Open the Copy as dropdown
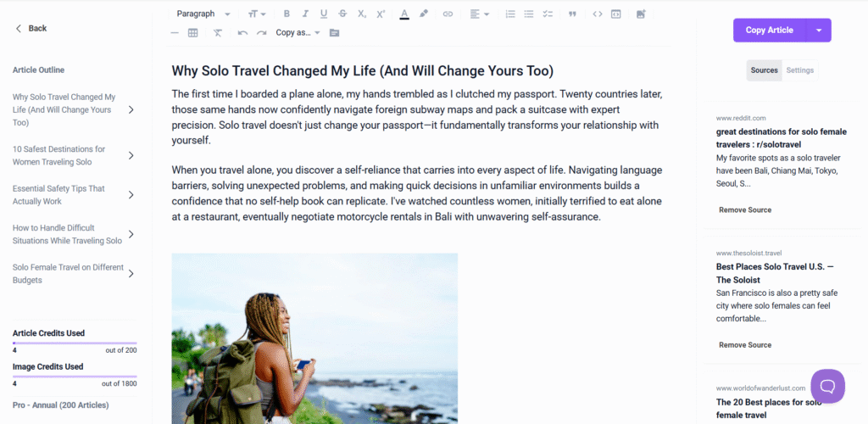Image resolution: width=868 pixels, height=424 pixels. [298, 33]
